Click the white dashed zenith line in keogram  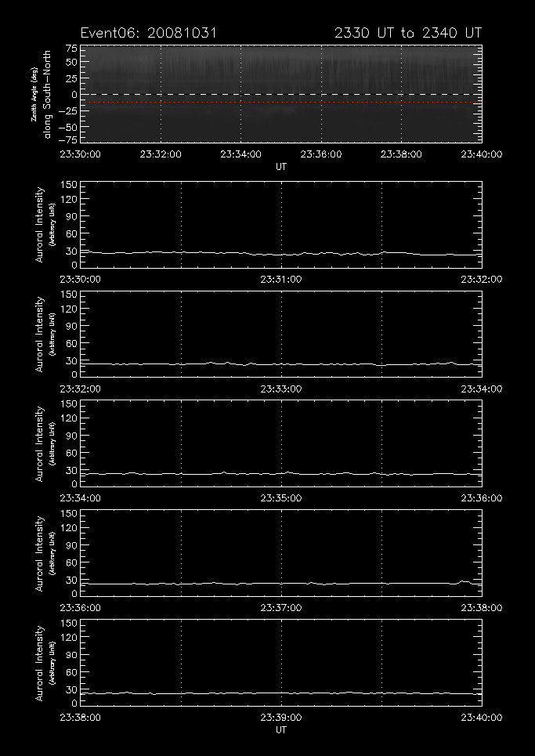pyautogui.click(x=281, y=94)
